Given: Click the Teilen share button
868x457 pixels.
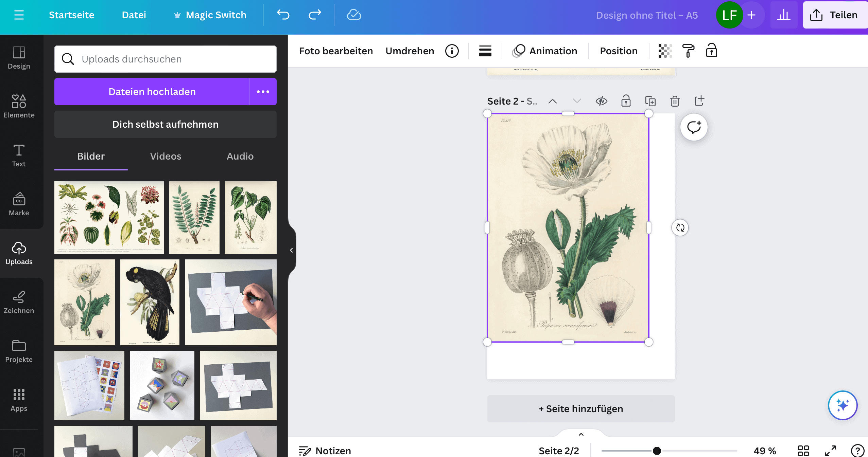Looking at the screenshot, I should 835,15.
